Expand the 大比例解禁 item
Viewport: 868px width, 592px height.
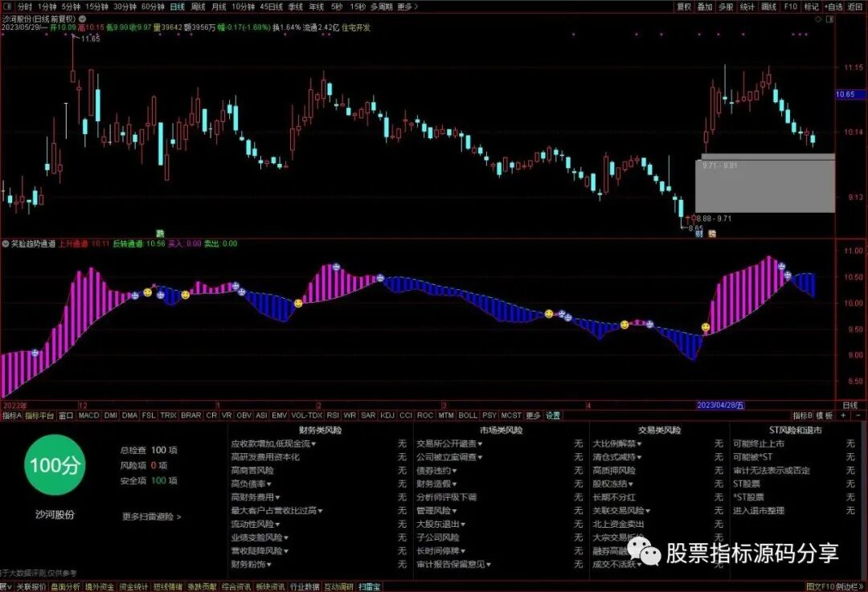tap(617, 443)
